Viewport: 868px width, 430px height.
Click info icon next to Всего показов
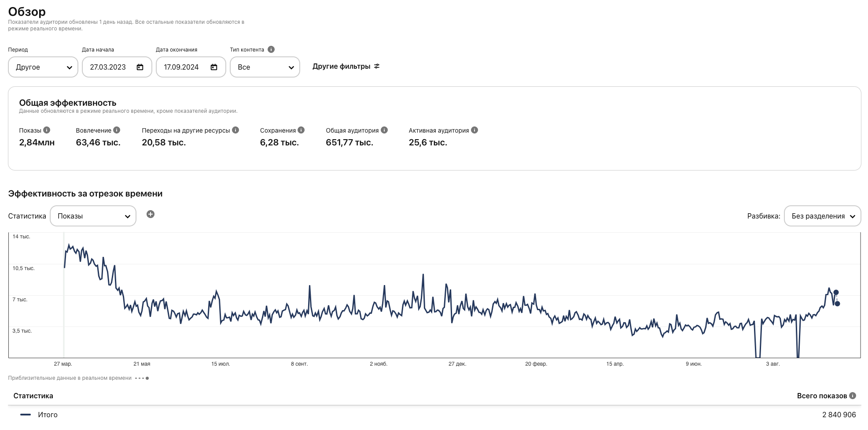click(x=853, y=396)
